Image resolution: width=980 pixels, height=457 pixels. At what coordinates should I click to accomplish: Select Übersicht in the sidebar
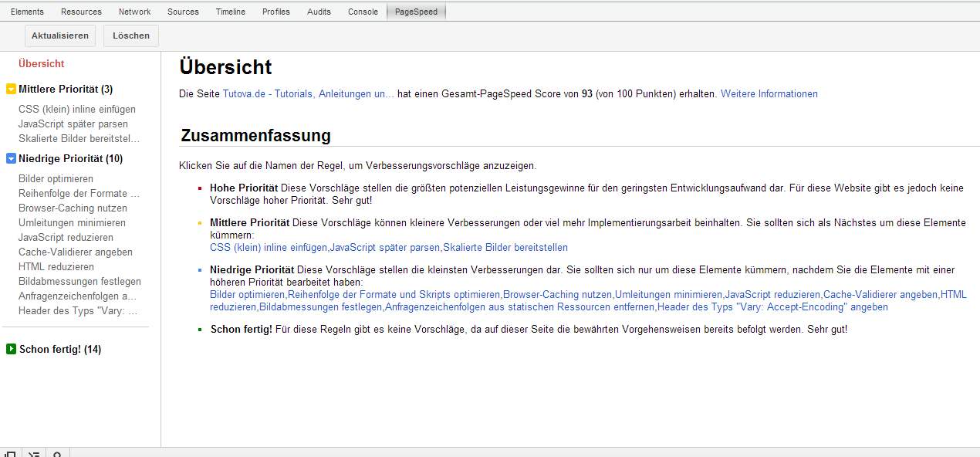pos(42,63)
